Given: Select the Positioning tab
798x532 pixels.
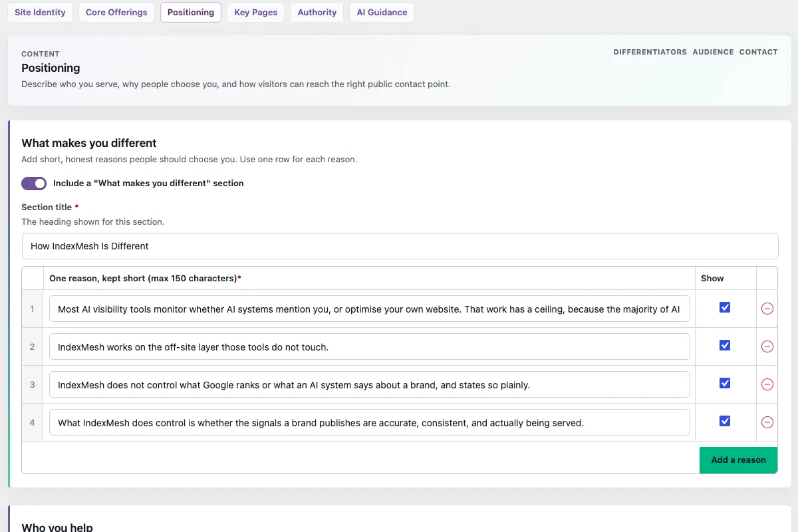Looking at the screenshot, I should click(191, 12).
